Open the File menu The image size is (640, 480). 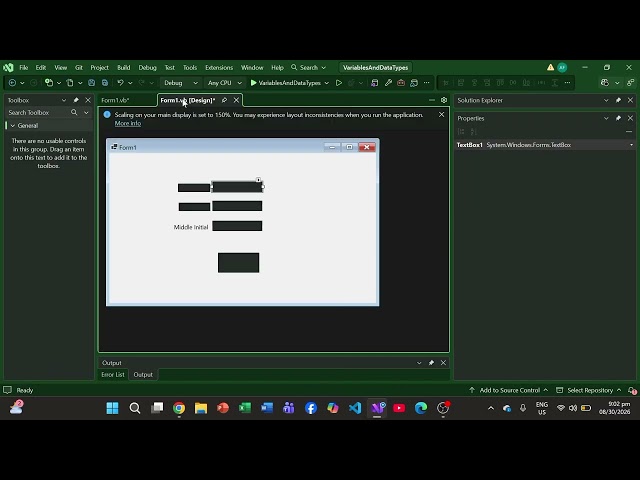(24, 67)
